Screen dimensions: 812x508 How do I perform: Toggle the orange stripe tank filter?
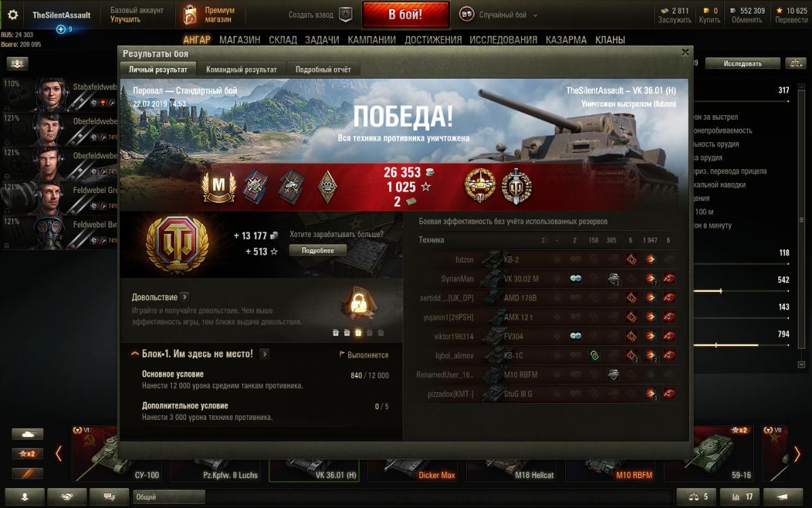pyautogui.click(x=27, y=473)
